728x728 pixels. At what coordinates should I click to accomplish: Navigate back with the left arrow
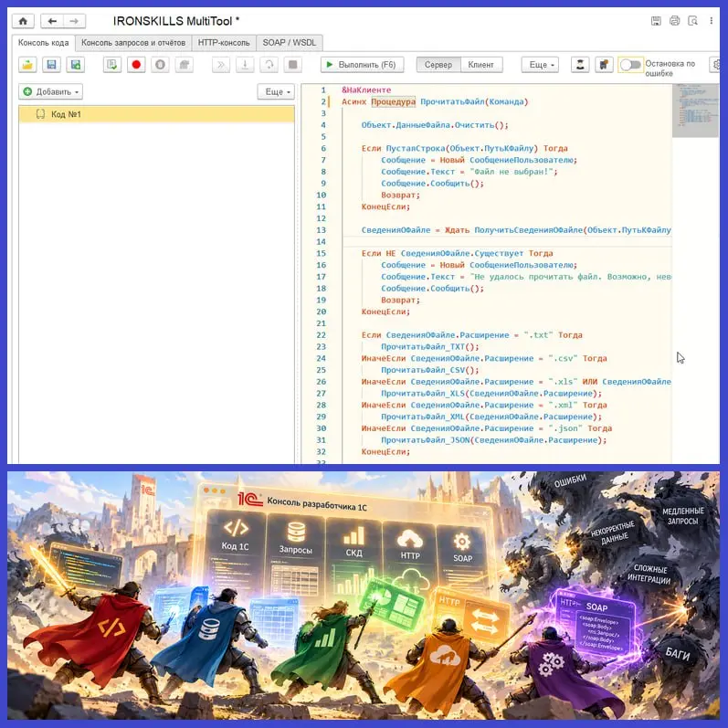click(52, 21)
